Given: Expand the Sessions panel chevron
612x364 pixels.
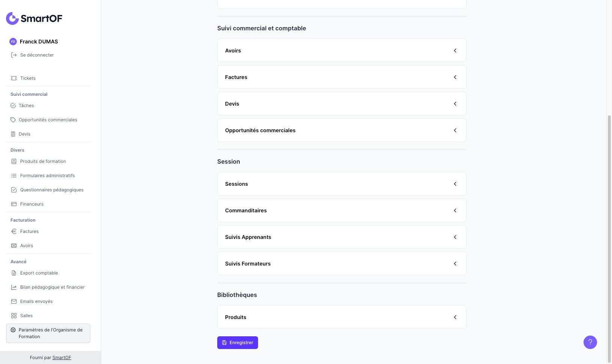Looking at the screenshot, I should (455, 184).
